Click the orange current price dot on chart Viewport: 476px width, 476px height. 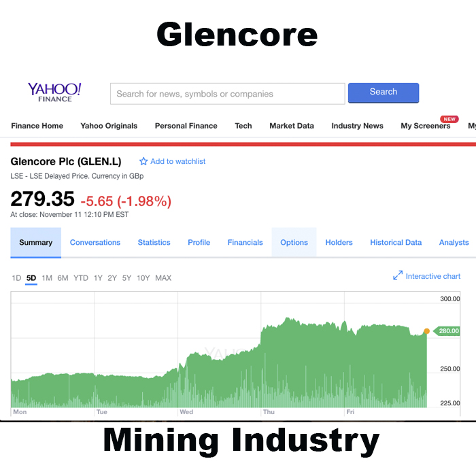coord(426,331)
